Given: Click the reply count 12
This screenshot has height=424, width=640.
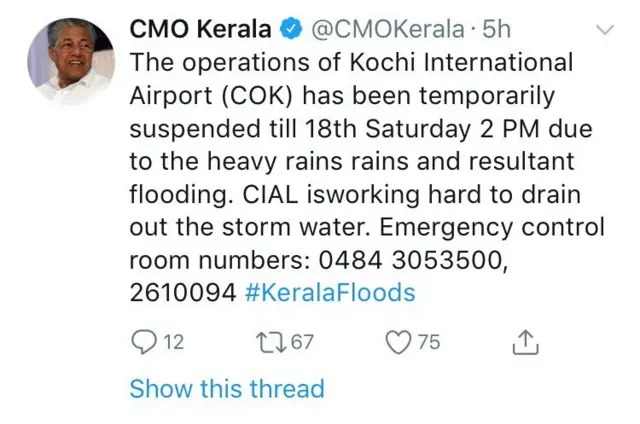Looking at the screenshot, I should [x=173, y=343].
